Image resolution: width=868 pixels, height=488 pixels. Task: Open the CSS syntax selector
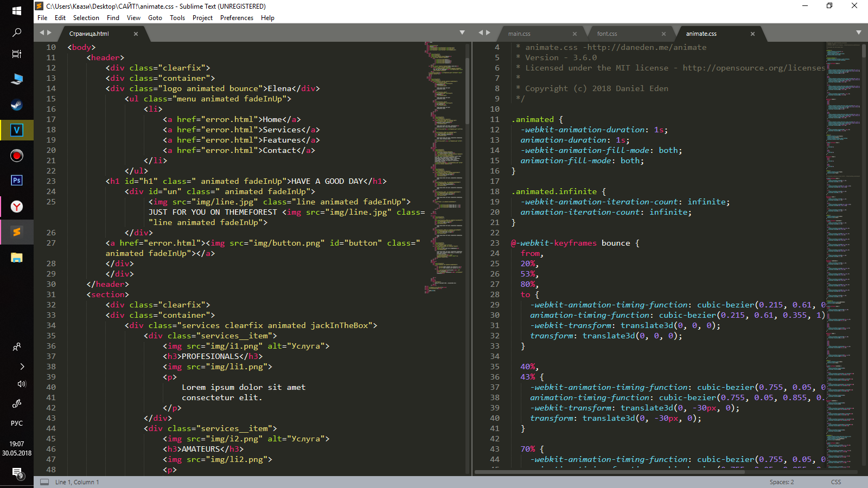click(x=836, y=482)
